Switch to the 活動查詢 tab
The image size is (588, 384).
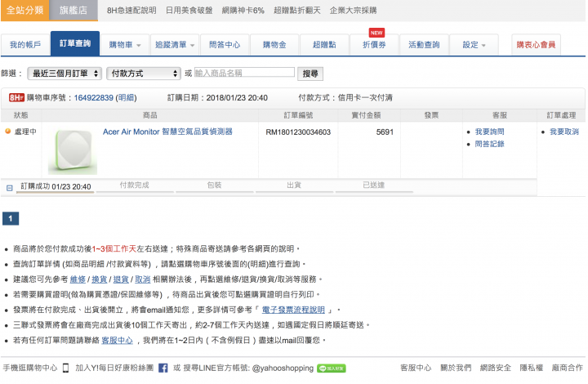[424, 45]
